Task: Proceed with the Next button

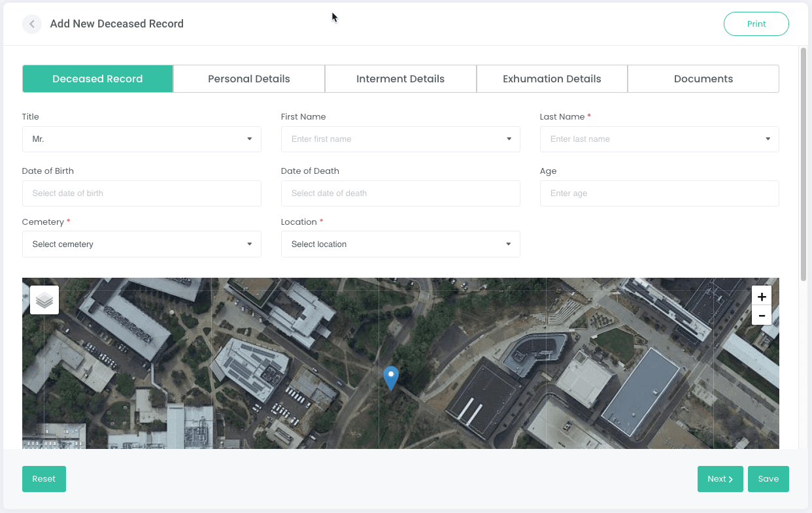Action: (x=720, y=479)
